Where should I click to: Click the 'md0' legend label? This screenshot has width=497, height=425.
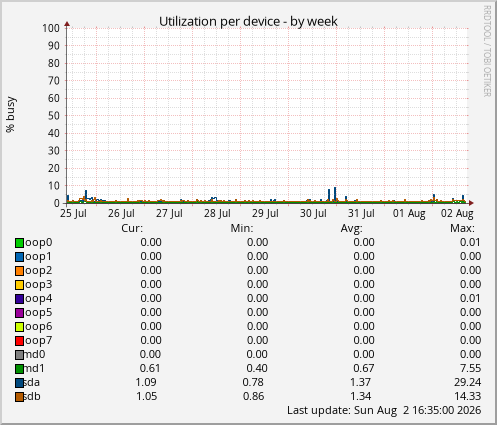click(x=35, y=354)
